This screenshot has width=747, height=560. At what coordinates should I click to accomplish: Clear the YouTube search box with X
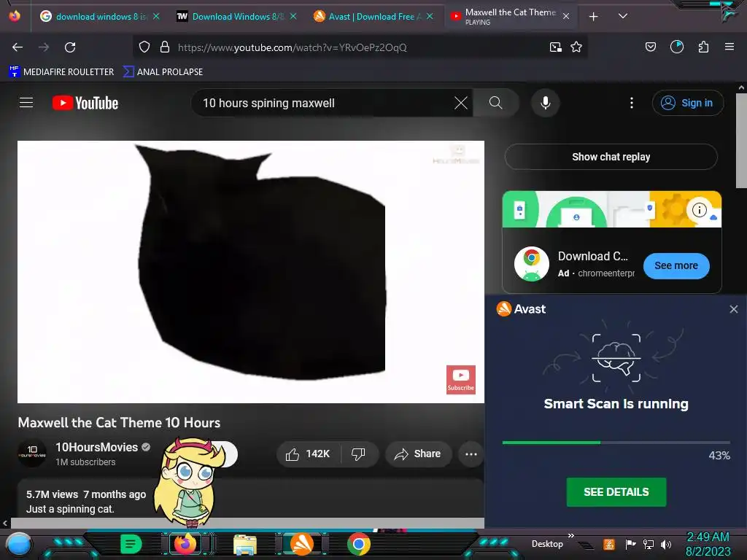pyautogui.click(x=461, y=103)
